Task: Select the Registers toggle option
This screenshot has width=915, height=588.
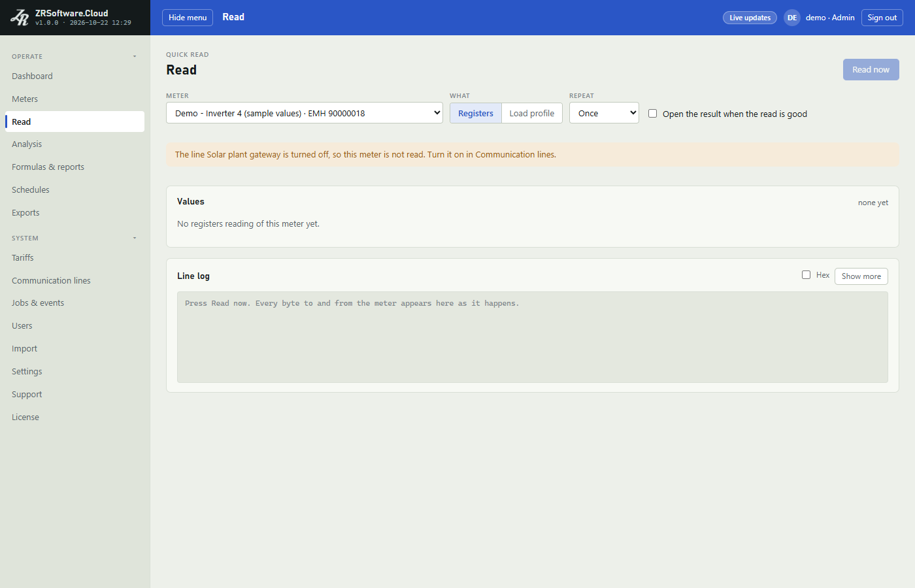Action: coord(476,113)
